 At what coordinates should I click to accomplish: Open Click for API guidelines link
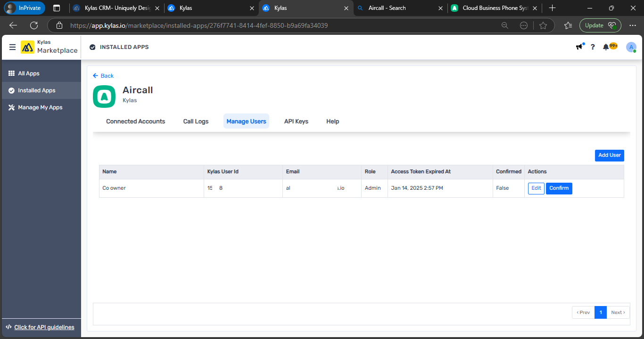(44, 327)
